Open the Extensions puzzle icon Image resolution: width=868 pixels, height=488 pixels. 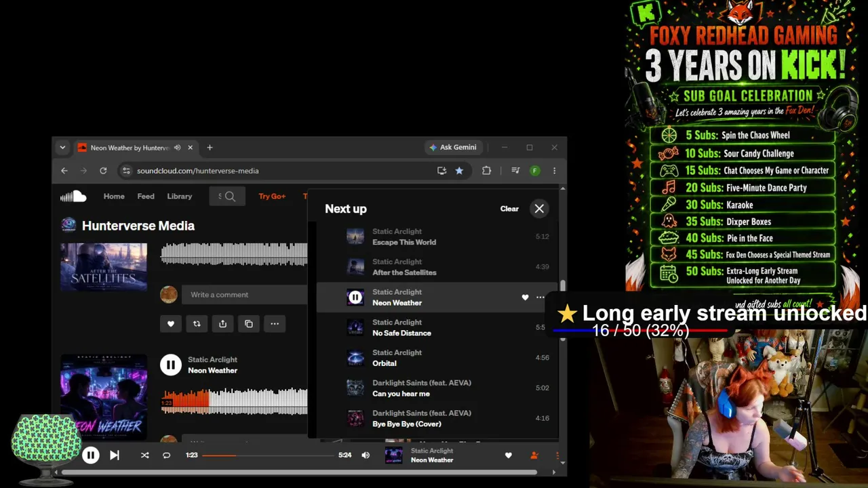[486, 171]
